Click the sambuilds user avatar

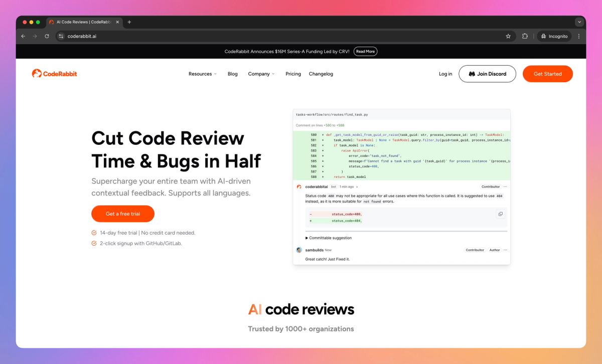[299, 250]
